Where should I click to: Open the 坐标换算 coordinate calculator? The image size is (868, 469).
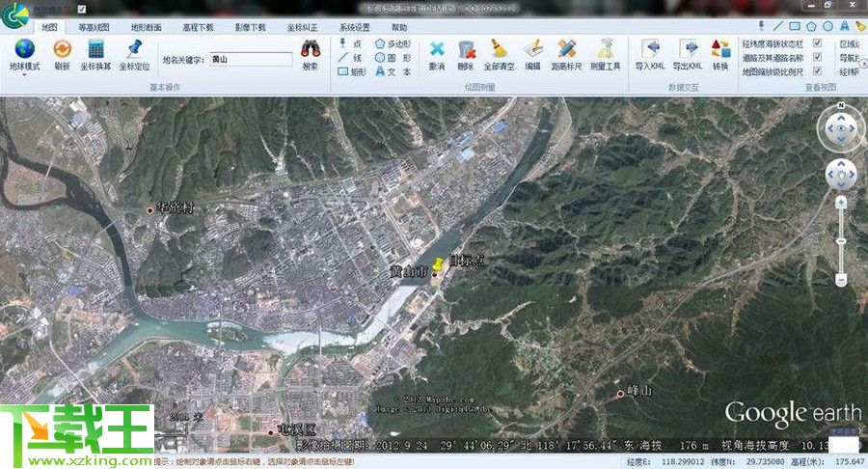[x=95, y=54]
